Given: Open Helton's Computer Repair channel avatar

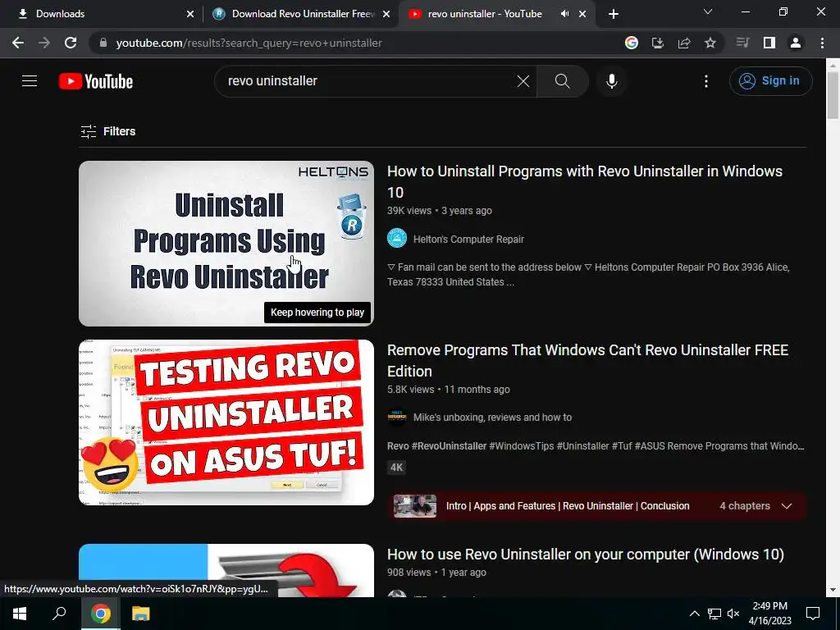Looking at the screenshot, I should coord(397,239).
